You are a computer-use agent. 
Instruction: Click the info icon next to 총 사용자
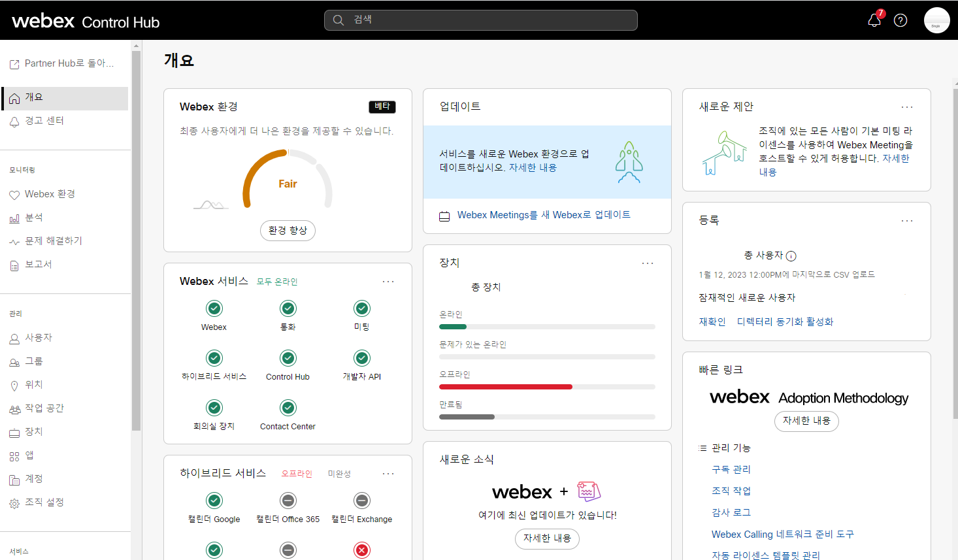coord(791,256)
